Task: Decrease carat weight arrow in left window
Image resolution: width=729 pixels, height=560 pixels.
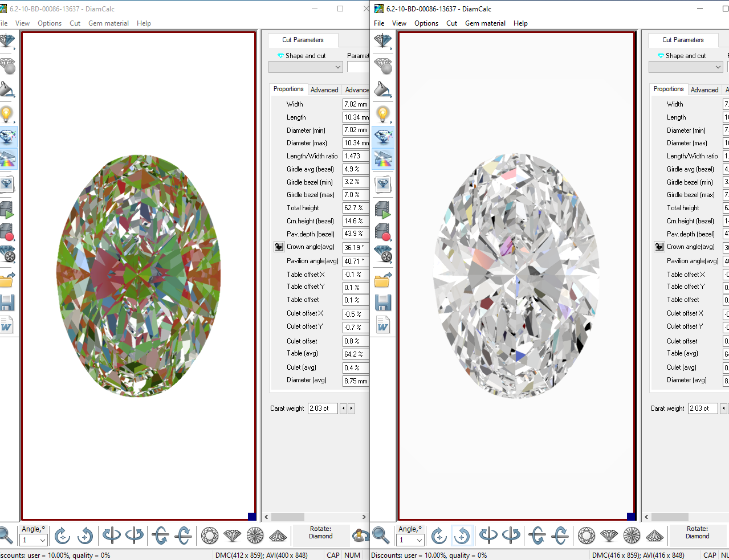Action: pos(343,408)
